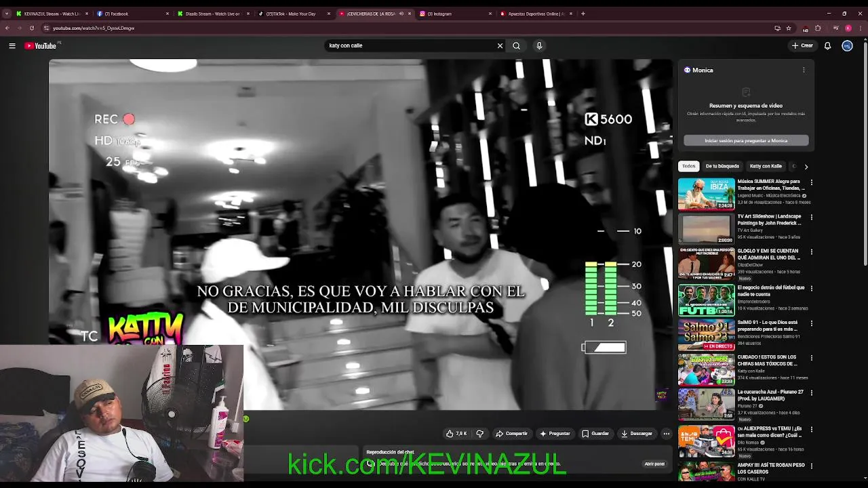The width and height of the screenshot is (868, 488).
Task: Click into the YouTube search field
Action: click(410, 45)
